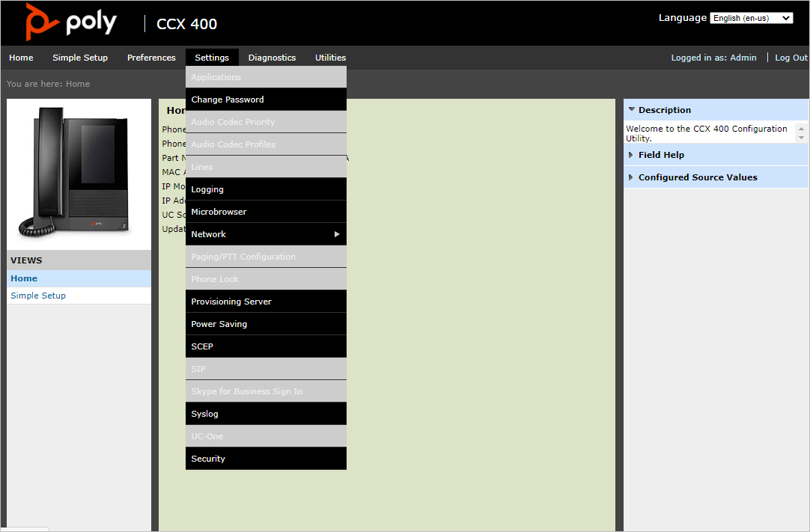Screen dimensions: 810x532
Task: Go to the Home menu tab
Action: coord(21,58)
